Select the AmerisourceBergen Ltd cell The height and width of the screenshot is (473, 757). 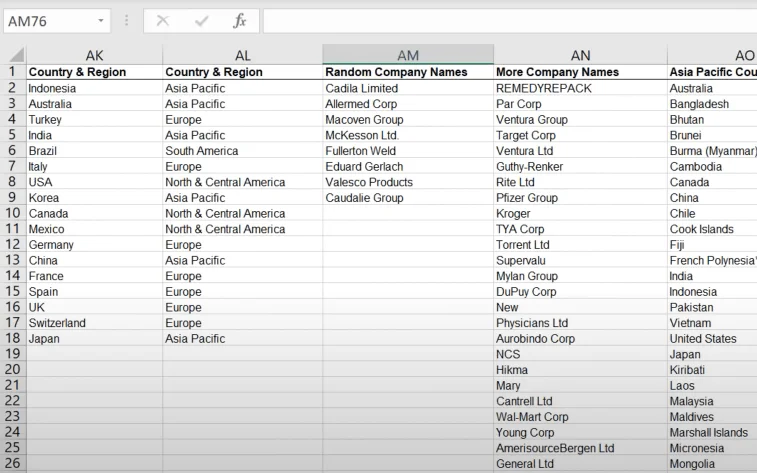point(580,448)
